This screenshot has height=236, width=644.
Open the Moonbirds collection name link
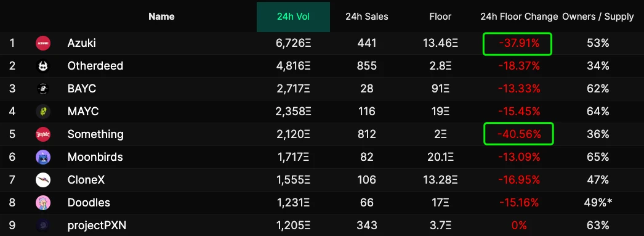pyautogui.click(x=95, y=157)
